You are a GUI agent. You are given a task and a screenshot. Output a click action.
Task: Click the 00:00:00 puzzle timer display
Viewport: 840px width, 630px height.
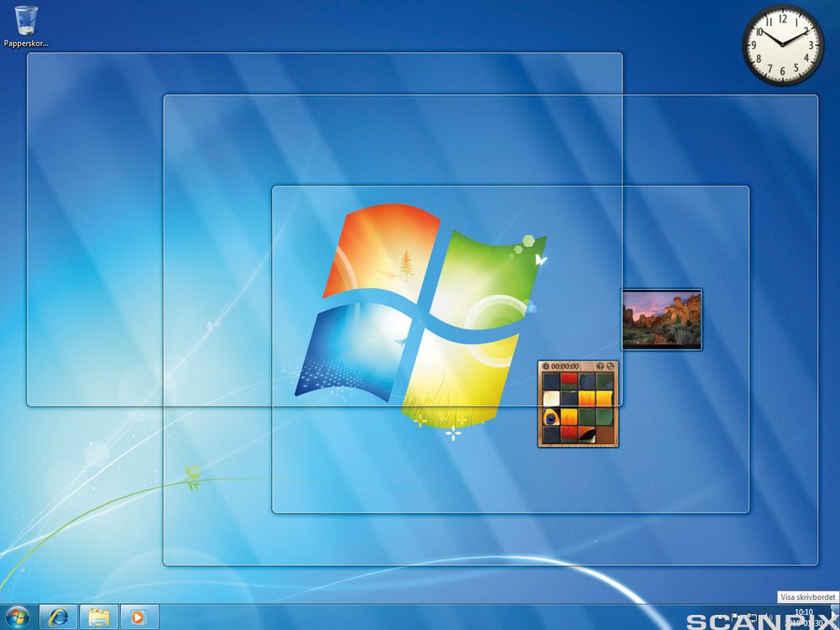tap(565, 365)
